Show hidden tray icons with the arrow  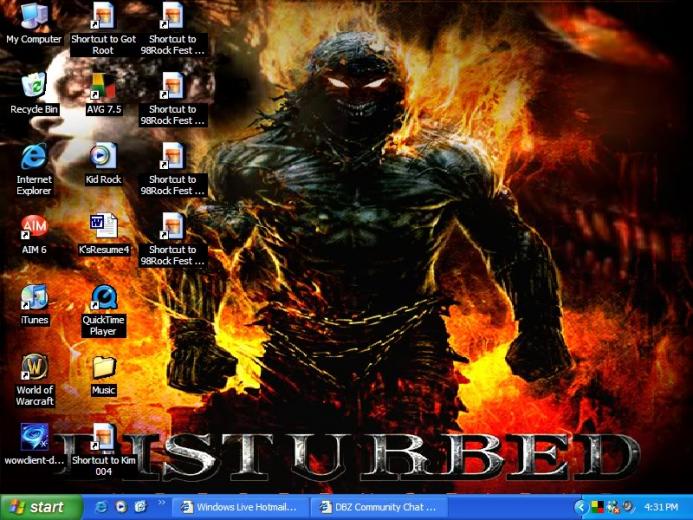pos(580,507)
